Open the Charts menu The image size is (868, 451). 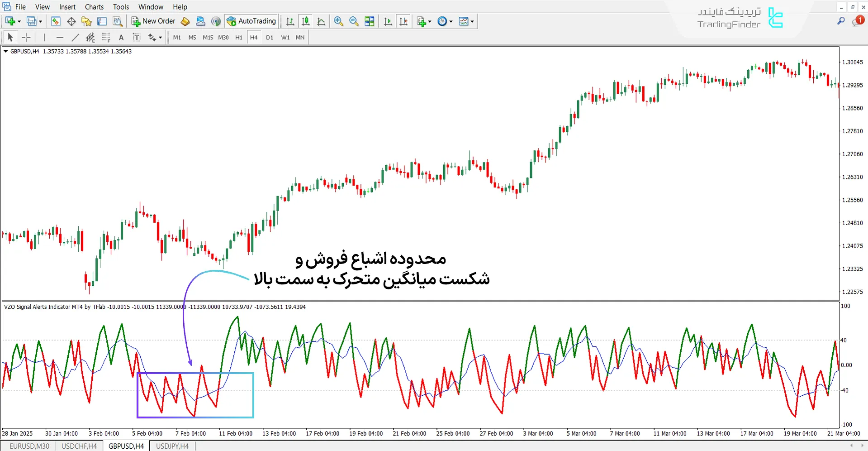point(94,7)
